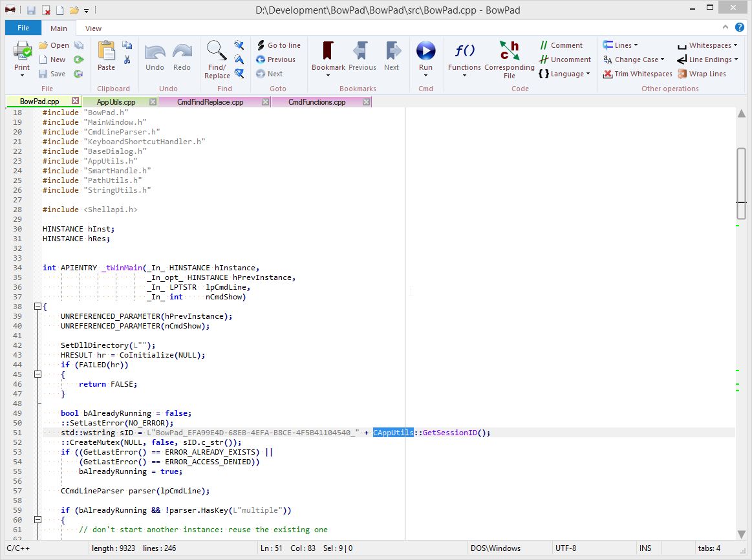The image size is (752, 560).
Task: Trim Whitespaces in the document
Action: (637, 74)
